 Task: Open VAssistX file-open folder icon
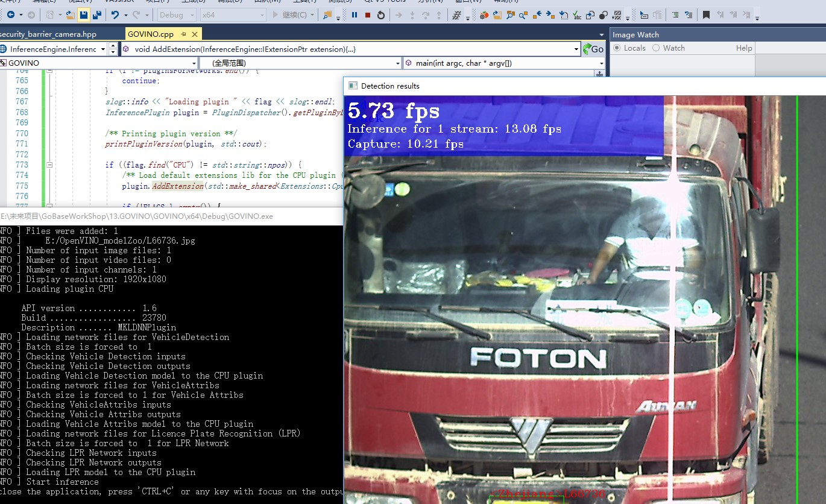[497, 14]
